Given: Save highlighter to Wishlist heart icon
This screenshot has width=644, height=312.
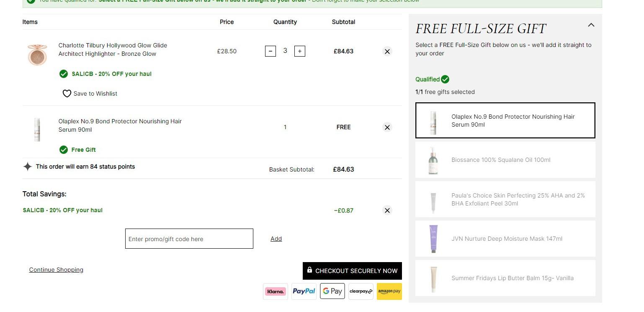Looking at the screenshot, I should click(x=67, y=94).
